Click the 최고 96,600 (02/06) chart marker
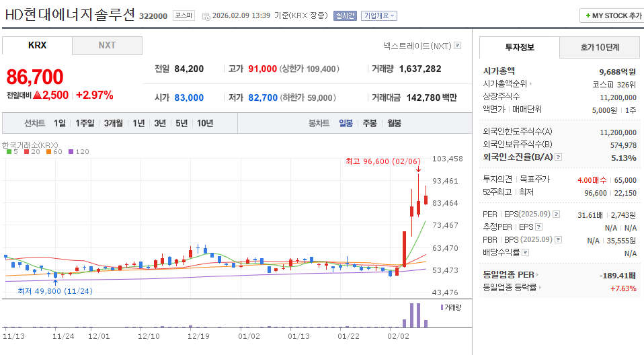The image size is (644, 355). (x=383, y=161)
